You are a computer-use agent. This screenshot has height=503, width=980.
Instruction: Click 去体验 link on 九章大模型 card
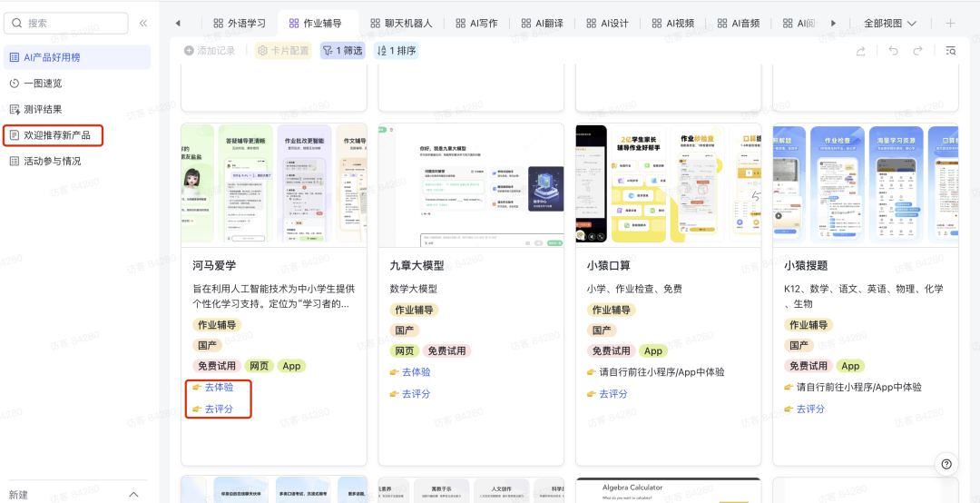[416, 372]
